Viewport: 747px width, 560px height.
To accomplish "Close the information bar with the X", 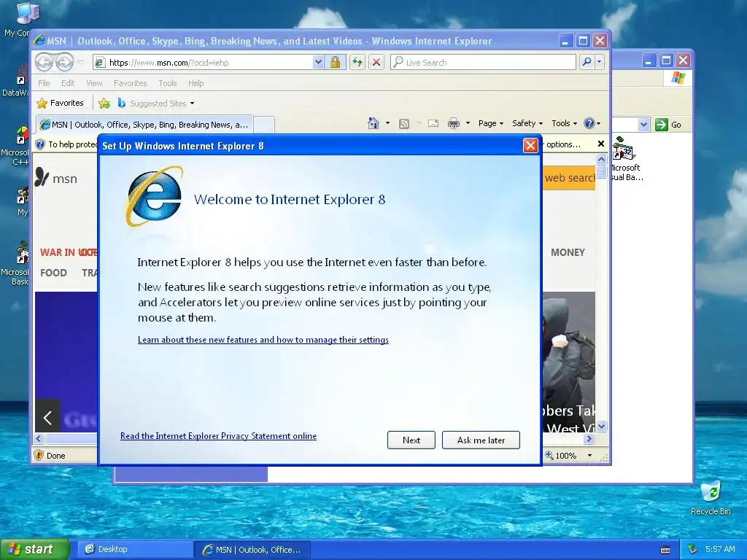I will pos(601,144).
